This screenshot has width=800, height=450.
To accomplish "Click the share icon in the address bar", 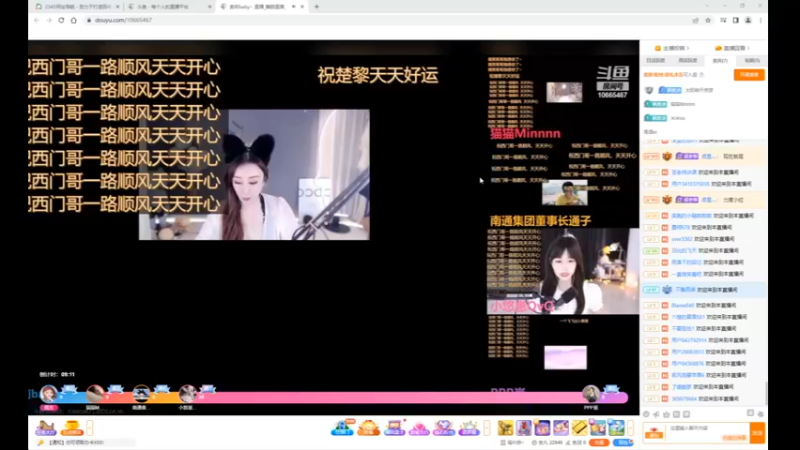I will pyautogui.click(x=695, y=20).
